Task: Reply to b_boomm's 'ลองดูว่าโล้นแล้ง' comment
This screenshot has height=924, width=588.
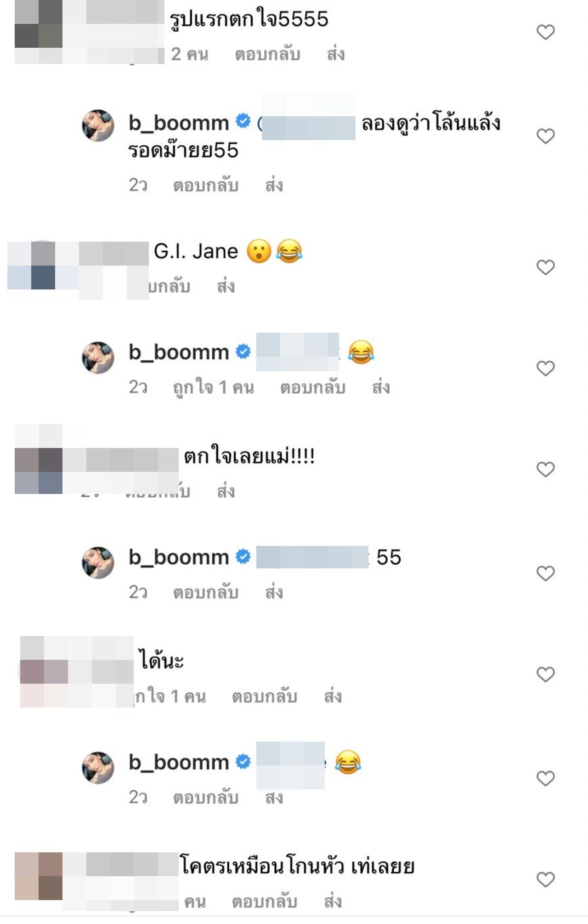Action: pyautogui.click(x=205, y=185)
